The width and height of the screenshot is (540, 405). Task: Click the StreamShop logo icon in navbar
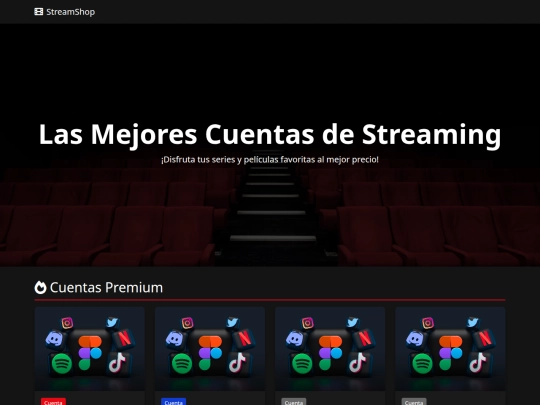39,12
